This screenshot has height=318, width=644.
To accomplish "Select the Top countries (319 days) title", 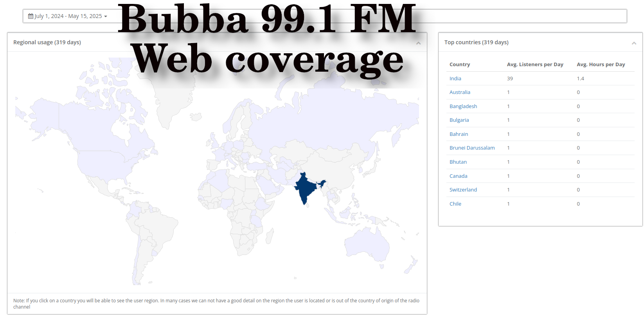I will coord(476,42).
